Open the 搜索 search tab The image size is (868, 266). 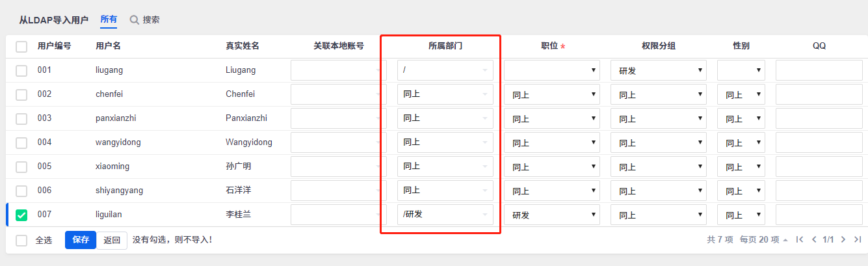(x=151, y=20)
